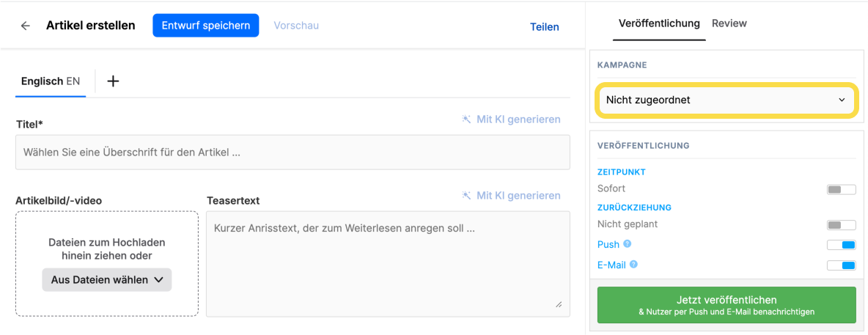Viewport: 868px width, 335px height.
Task: Click the Push help question mark icon
Action: [x=628, y=243]
